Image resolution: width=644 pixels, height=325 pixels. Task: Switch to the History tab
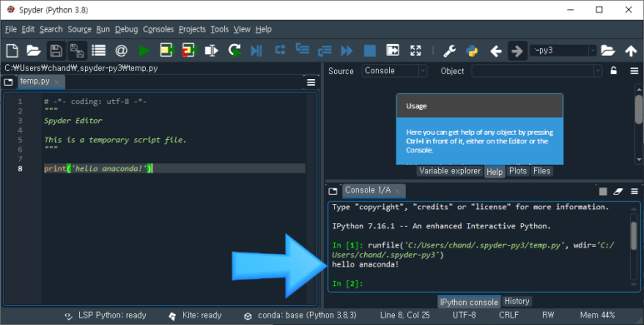(x=517, y=302)
